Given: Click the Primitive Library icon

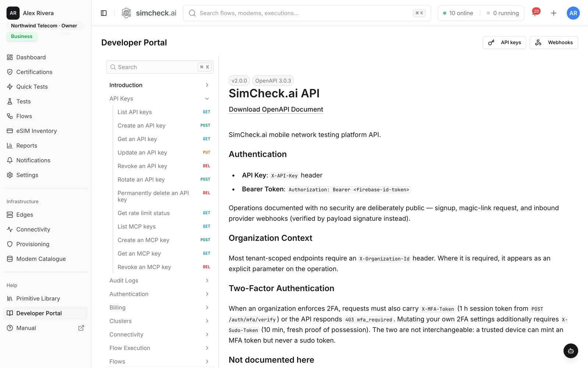Looking at the screenshot, I should 10,299.
